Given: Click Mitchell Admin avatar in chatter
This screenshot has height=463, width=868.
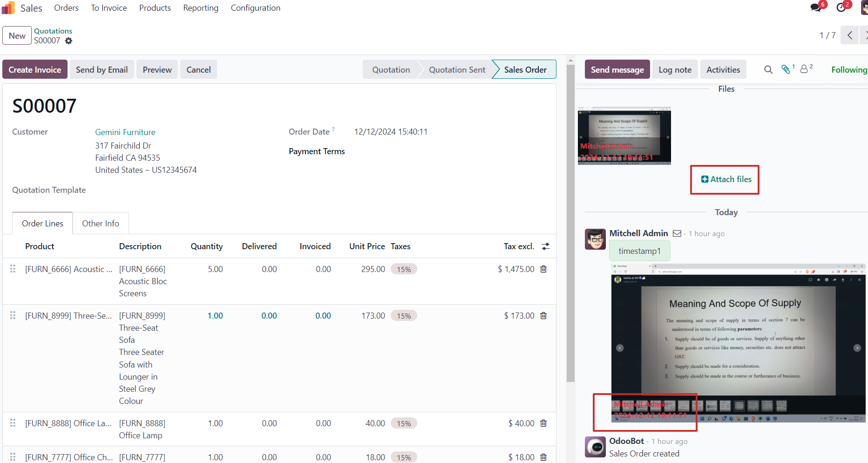Looking at the screenshot, I should click(x=595, y=239).
